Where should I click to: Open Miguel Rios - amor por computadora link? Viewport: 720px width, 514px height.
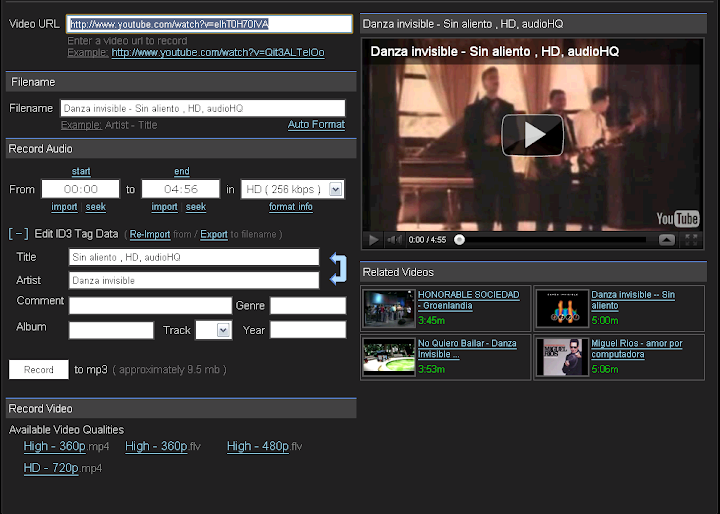tap(637, 349)
